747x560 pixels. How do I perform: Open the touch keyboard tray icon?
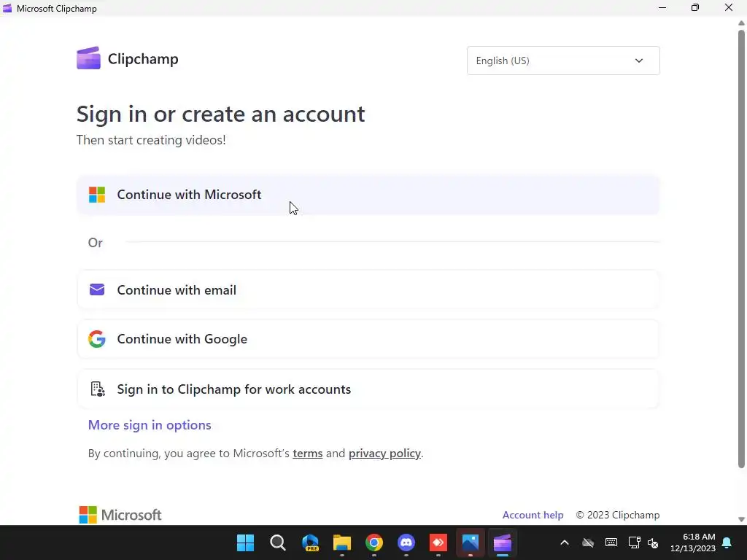611,542
